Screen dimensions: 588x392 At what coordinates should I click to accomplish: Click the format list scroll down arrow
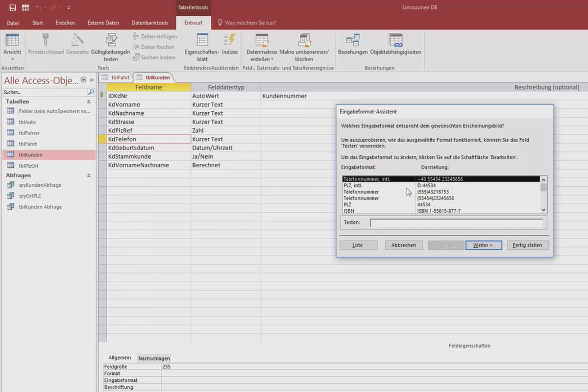click(543, 210)
